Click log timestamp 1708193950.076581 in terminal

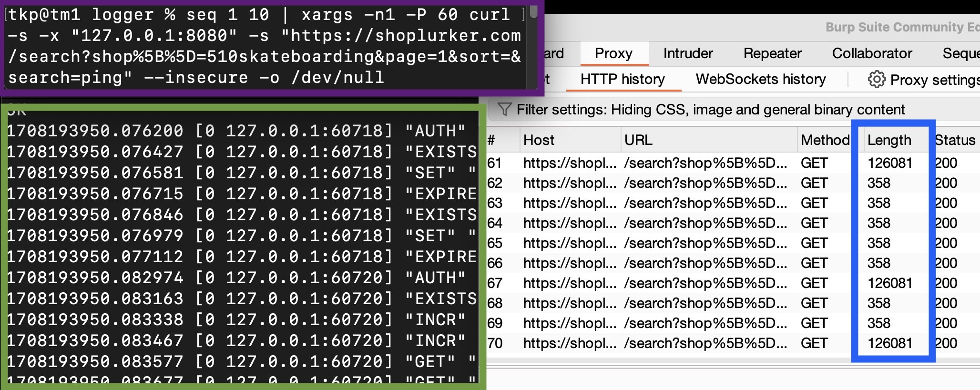95,173
